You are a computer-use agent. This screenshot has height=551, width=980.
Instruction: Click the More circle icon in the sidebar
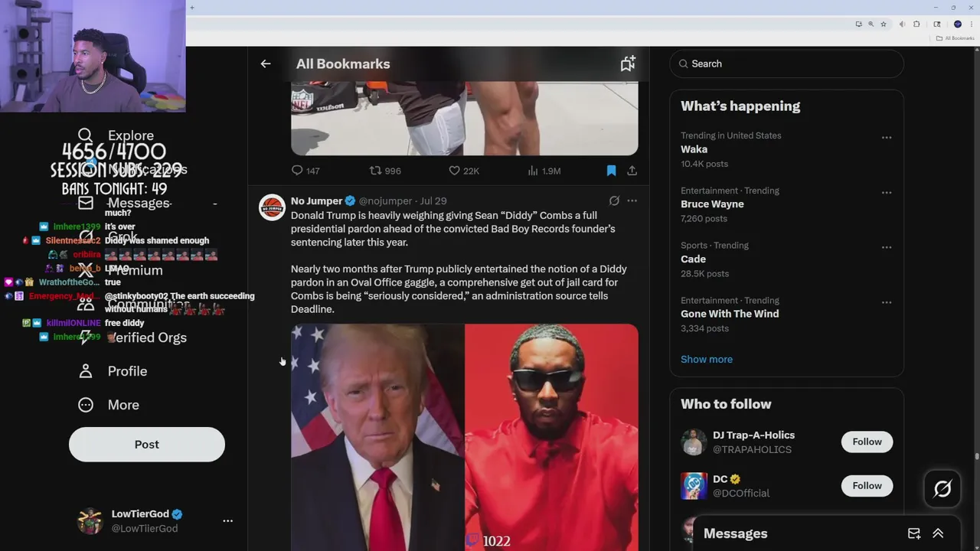[x=86, y=405]
